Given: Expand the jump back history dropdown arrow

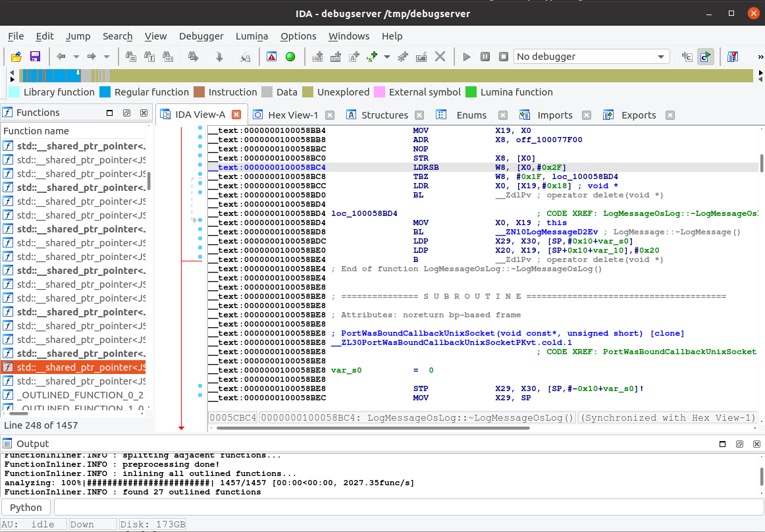Looking at the screenshot, I should click(x=76, y=57).
